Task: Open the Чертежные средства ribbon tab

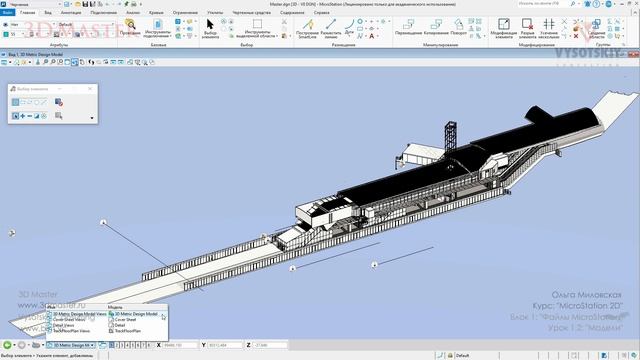Action: pyautogui.click(x=251, y=13)
